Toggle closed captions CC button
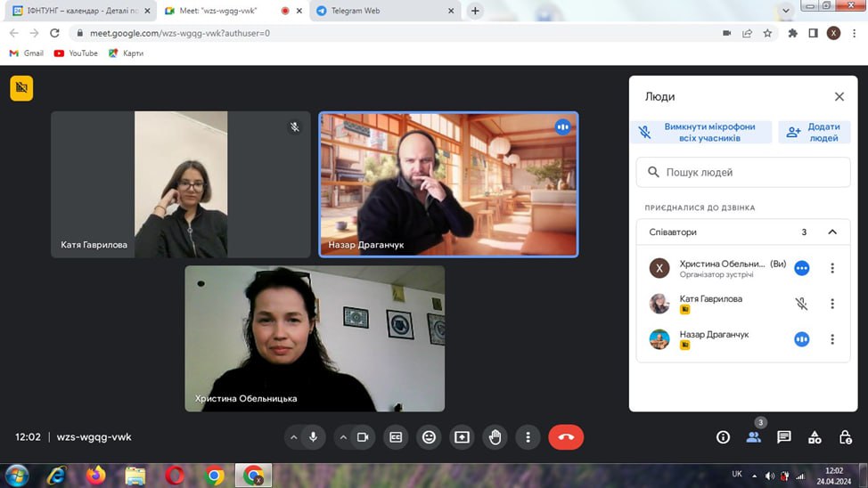 (x=396, y=437)
